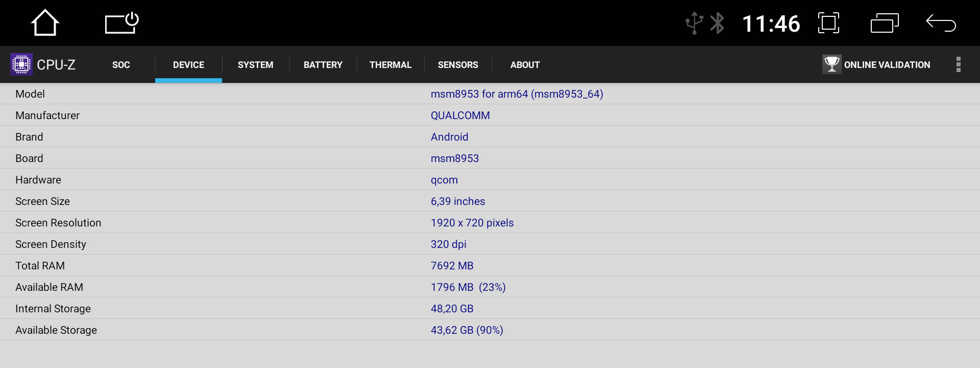The height and width of the screenshot is (368, 980).
Task: Select the 1796 MB (23%) value
Action: tap(468, 287)
